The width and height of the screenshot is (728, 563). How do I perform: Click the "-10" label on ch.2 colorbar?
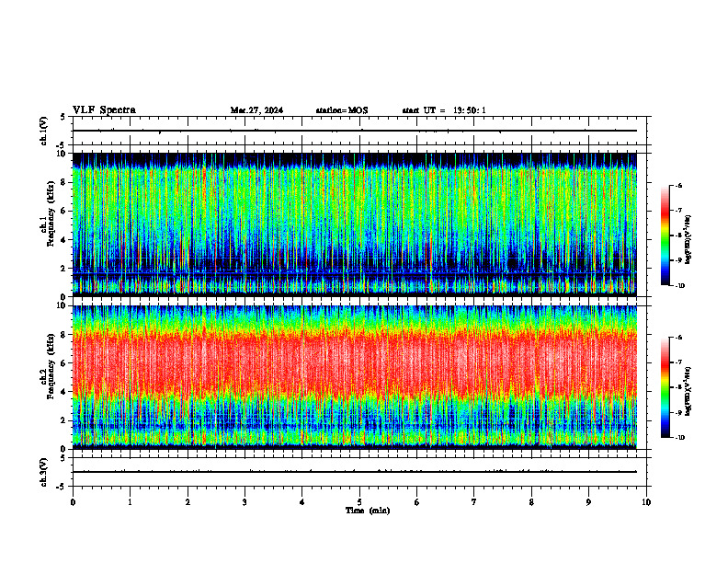(680, 438)
